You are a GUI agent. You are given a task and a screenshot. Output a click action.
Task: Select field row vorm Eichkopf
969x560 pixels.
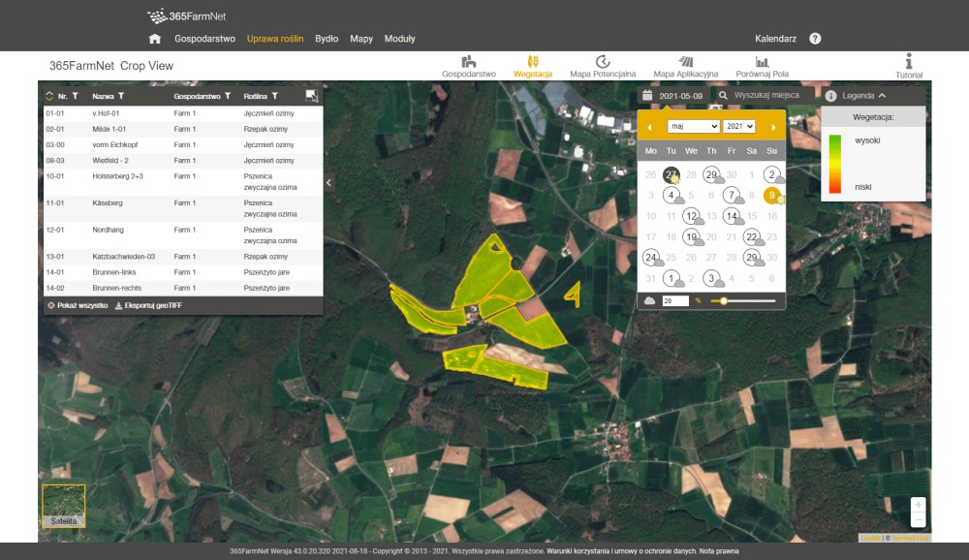pyautogui.click(x=183, y=144)
